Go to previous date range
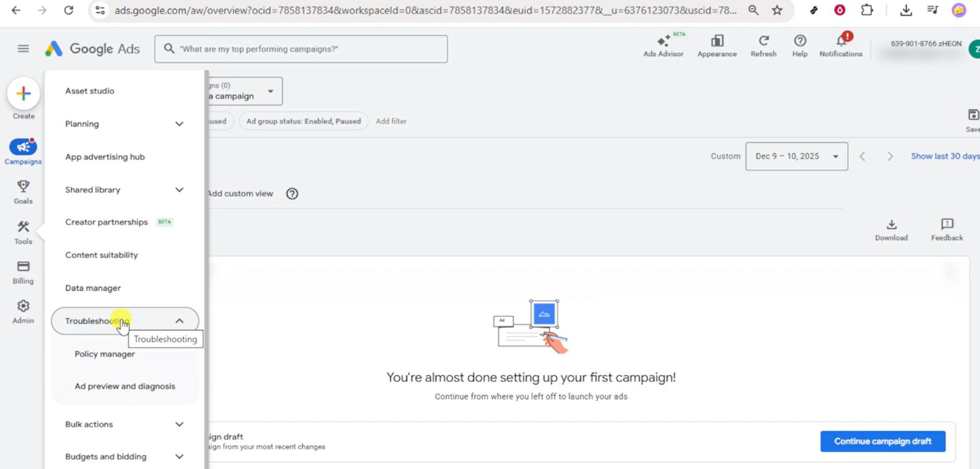The image size is (980, 469). (863, 156)
